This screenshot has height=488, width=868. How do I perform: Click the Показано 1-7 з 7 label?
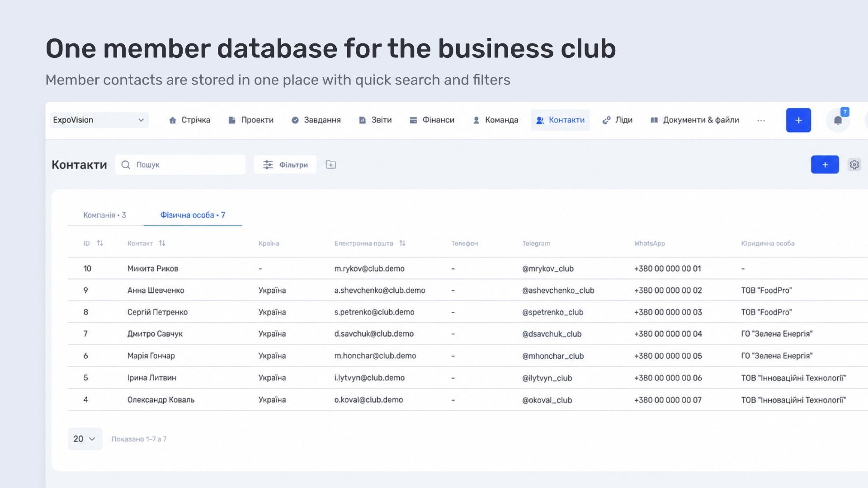point(139,439)
